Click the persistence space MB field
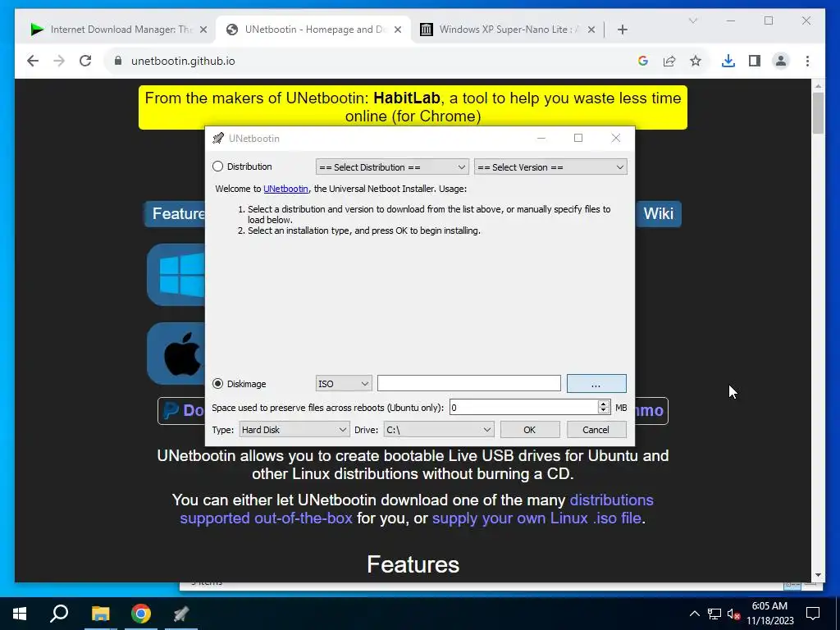This screenshot has height=630, width=840. (523, 408)
